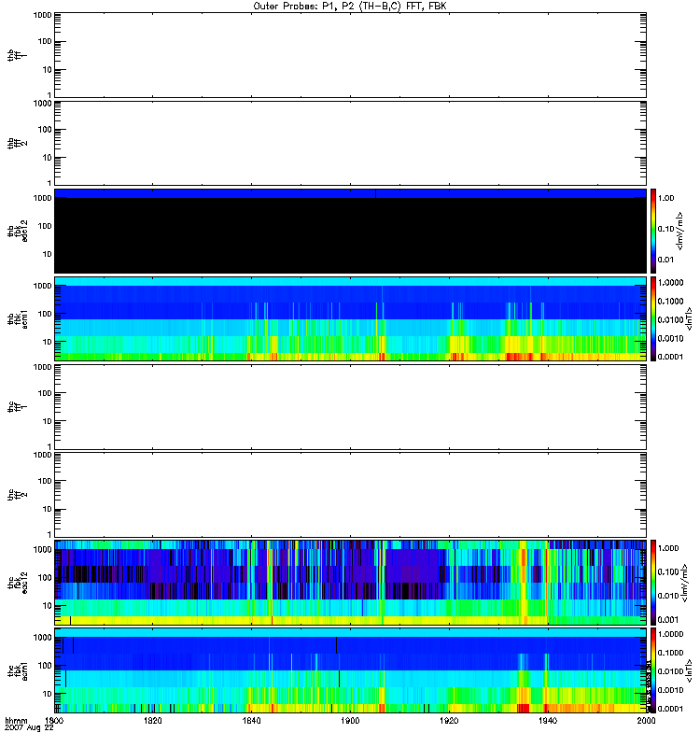Click the '1000' y-tick of thc scm1 panel

[x=42, y=638]
